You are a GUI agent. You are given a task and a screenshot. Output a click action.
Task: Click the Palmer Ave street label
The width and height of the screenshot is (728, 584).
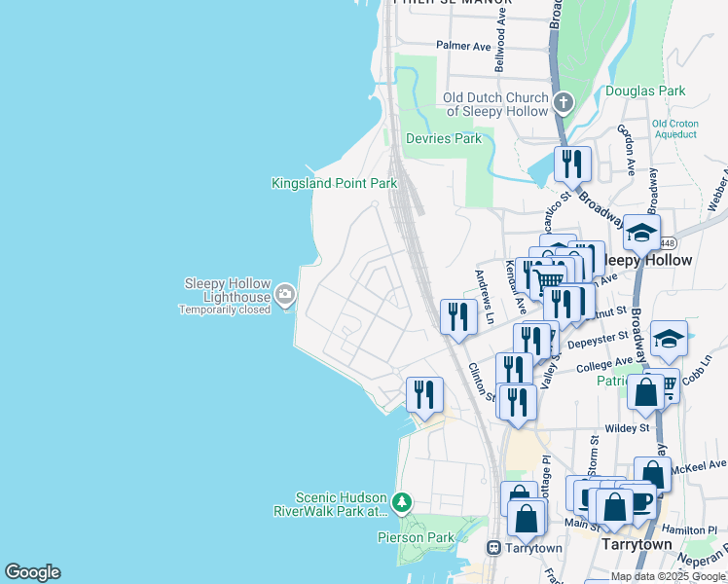(463, 46)
